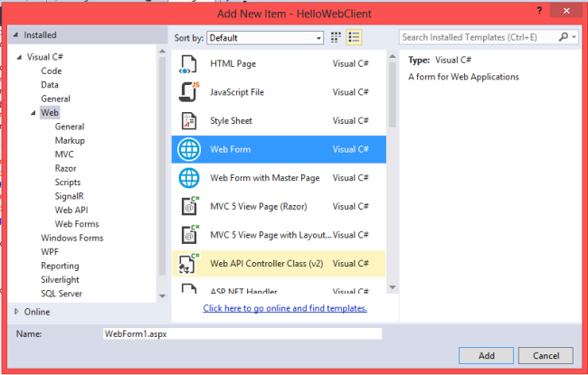The width and height of the screenshot is (588, 375).
Task: Choose MVC 5 View Page (Razor) label
Action: [259, 206]
